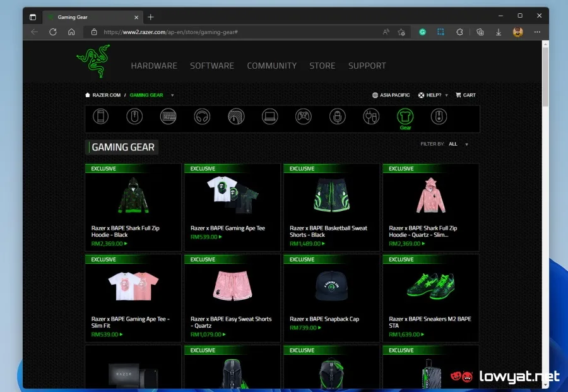Image resolution: width=568 pixels, height=392 pixels.
Task: Close the Gaming Gear tab
Action: 136,17
